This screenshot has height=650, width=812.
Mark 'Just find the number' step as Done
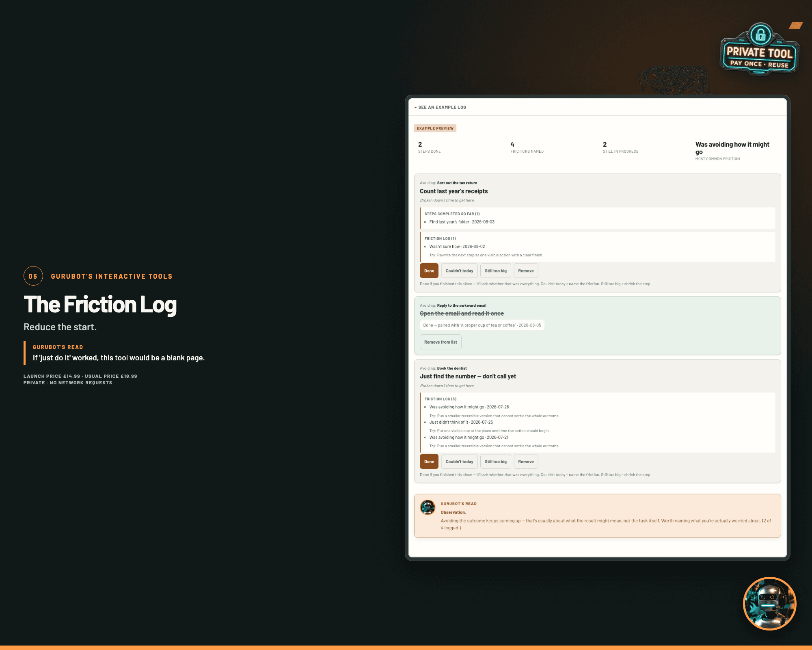[429, 461]
